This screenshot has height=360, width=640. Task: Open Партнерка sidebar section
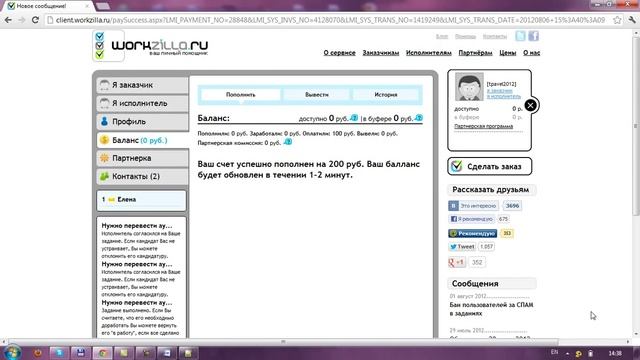tap(142, 158)
